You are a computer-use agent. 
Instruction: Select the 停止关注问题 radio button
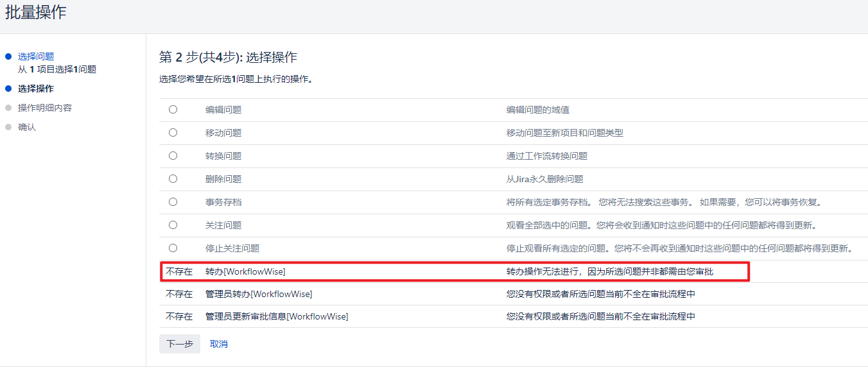click(173, 248)
